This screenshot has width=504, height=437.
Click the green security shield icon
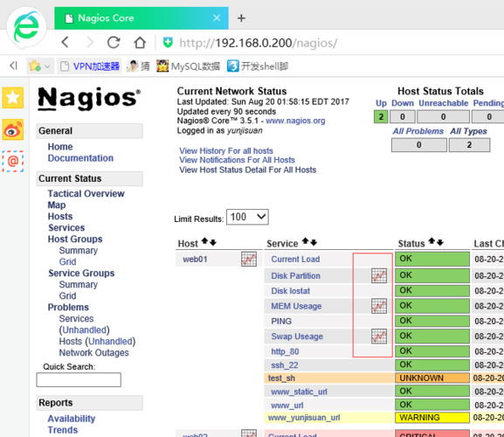click(x=168, y=42)
